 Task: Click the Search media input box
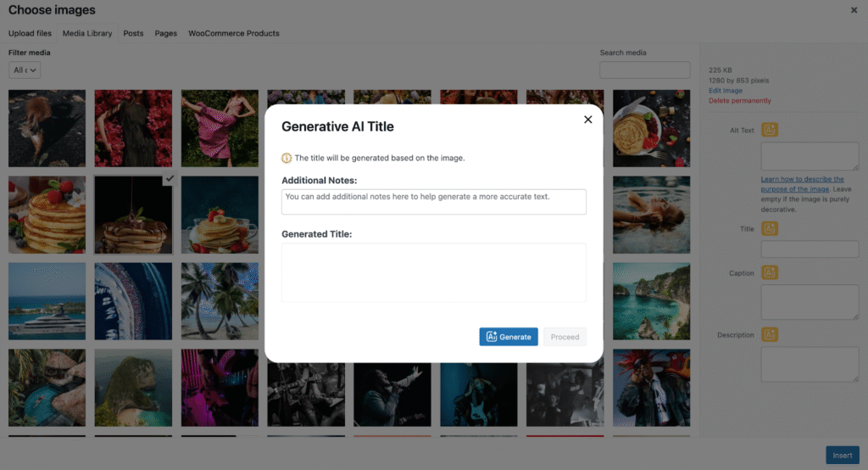[644, 70]
